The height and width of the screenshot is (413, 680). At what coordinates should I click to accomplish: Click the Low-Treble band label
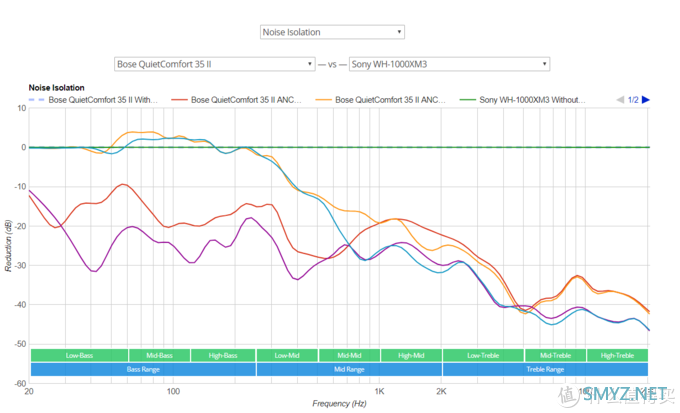483,355
